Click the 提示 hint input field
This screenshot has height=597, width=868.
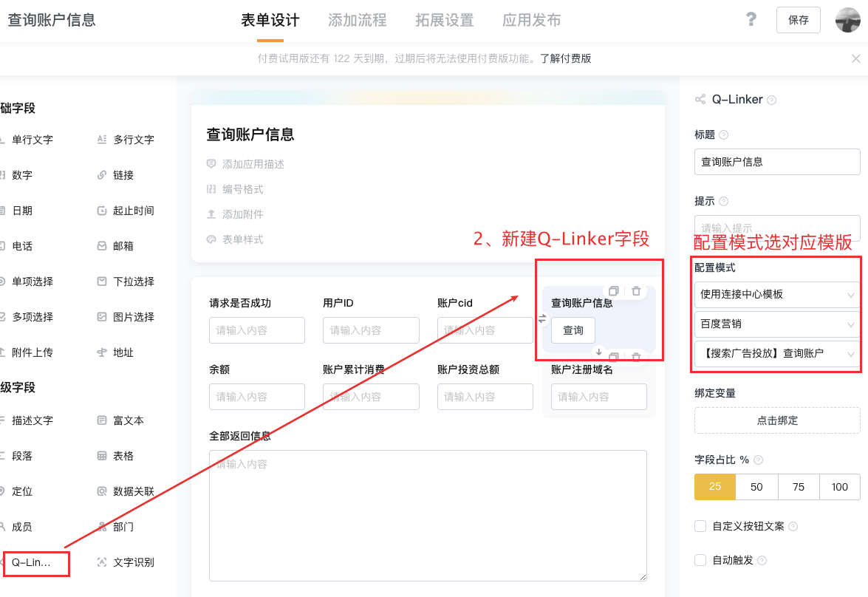coord(777,228)
